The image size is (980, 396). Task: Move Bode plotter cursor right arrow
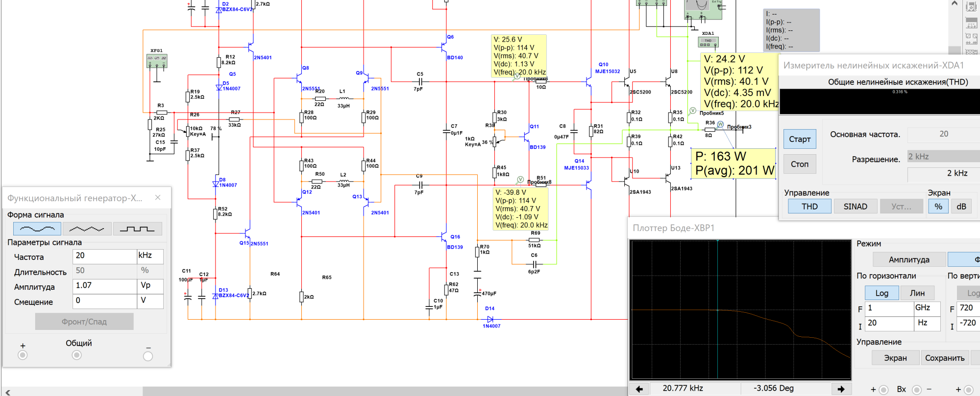(841, 389)
